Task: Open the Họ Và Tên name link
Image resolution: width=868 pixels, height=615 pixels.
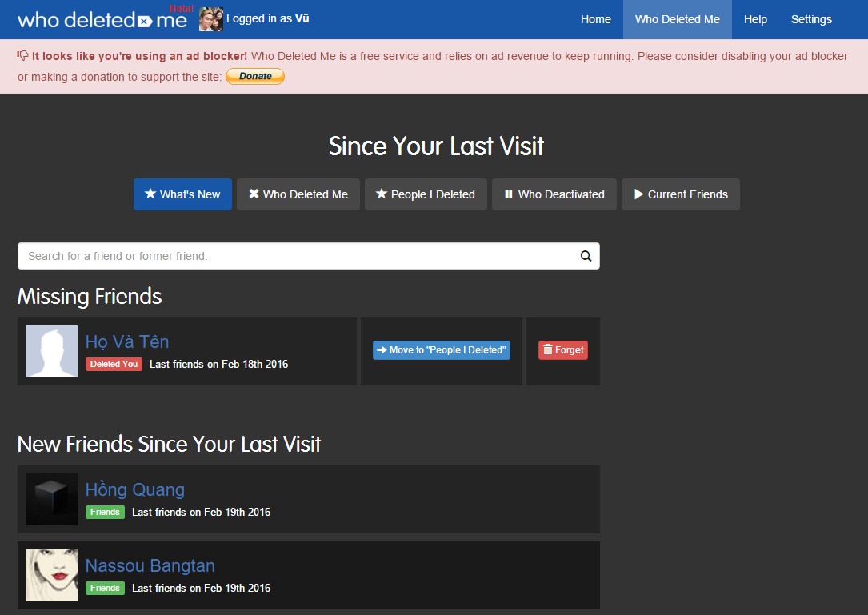Action: tap(127, 341)
